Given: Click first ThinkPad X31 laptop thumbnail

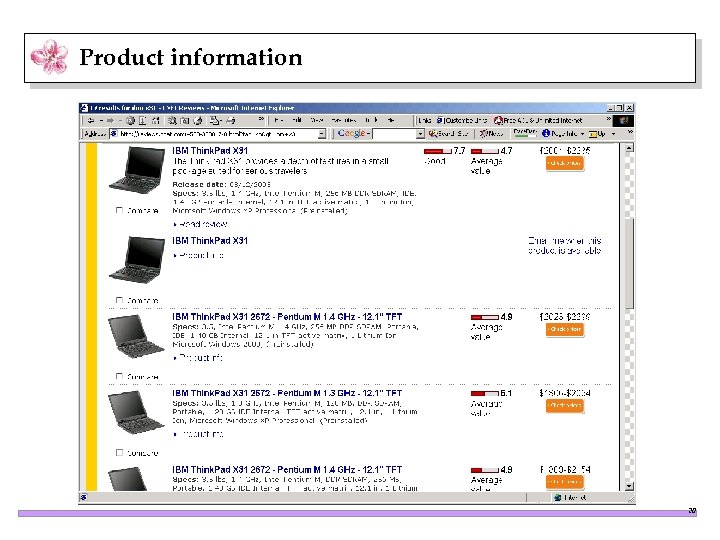Looking at the screenshot, I should pyautogui.click(x=137, y=170).
